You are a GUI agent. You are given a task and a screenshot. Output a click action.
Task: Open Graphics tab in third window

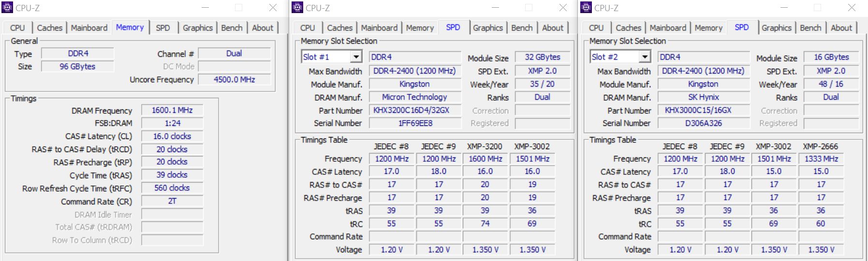coord(777,28)
